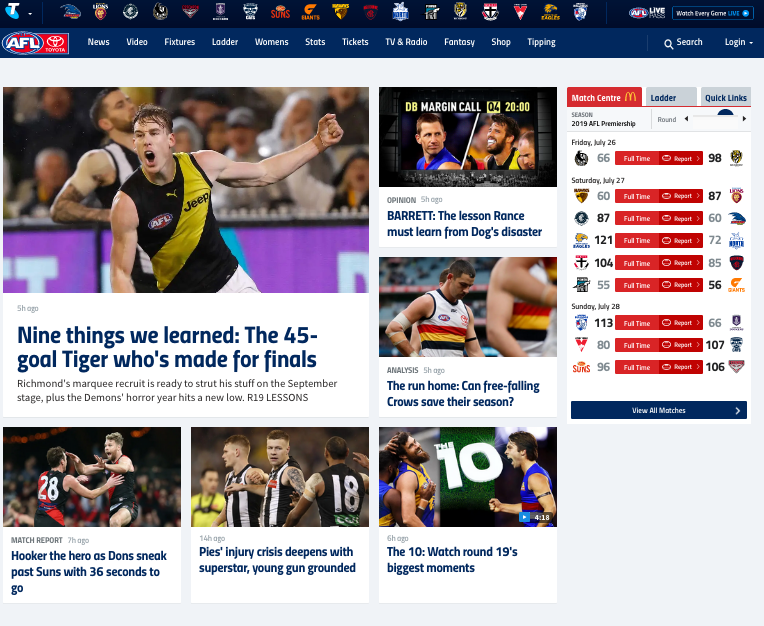
Task: Open the Carlton club logo in top bar
Action: [130, 12]
